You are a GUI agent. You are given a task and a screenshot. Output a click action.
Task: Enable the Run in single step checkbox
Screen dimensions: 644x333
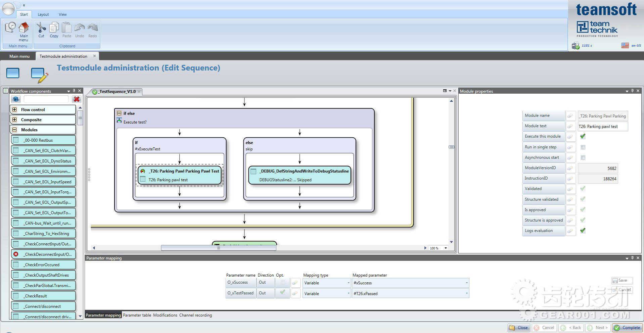coord(583,147)
